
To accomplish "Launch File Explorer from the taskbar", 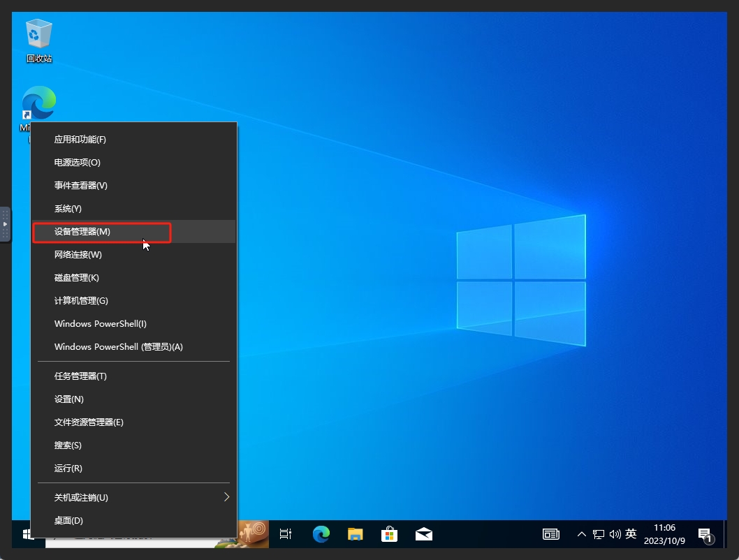I will point(355,534).
